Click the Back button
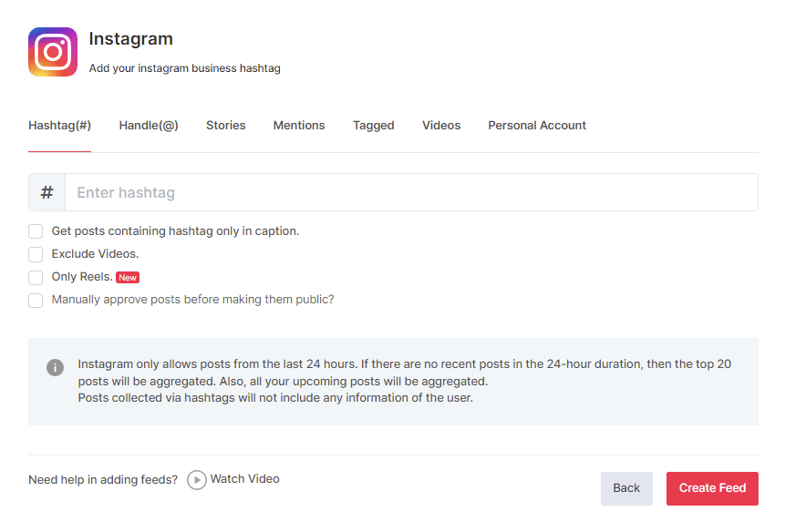 [x=626, y=488]
